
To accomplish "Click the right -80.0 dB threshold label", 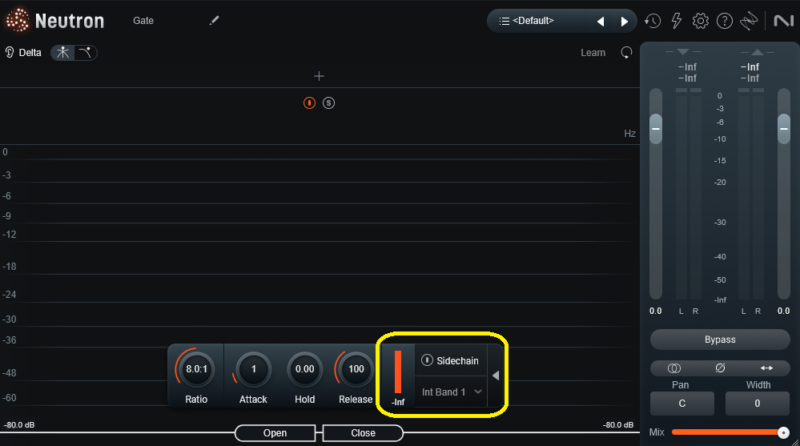I will (618, 425).
